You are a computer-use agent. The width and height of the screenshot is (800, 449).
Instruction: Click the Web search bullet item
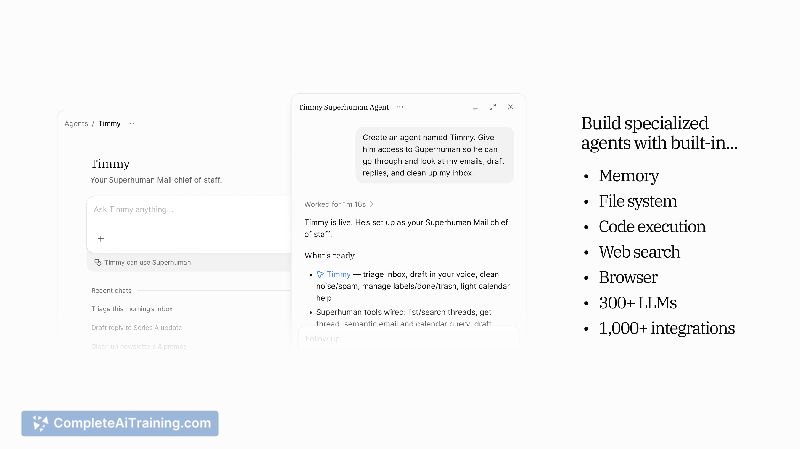[x=639, y=252]
